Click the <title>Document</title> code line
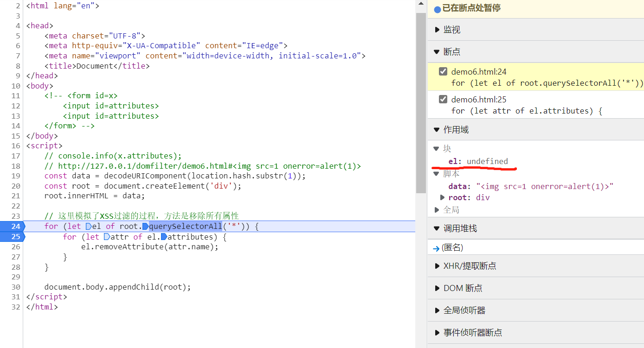The height and width of the screenshot is (348, 644). 97,66
